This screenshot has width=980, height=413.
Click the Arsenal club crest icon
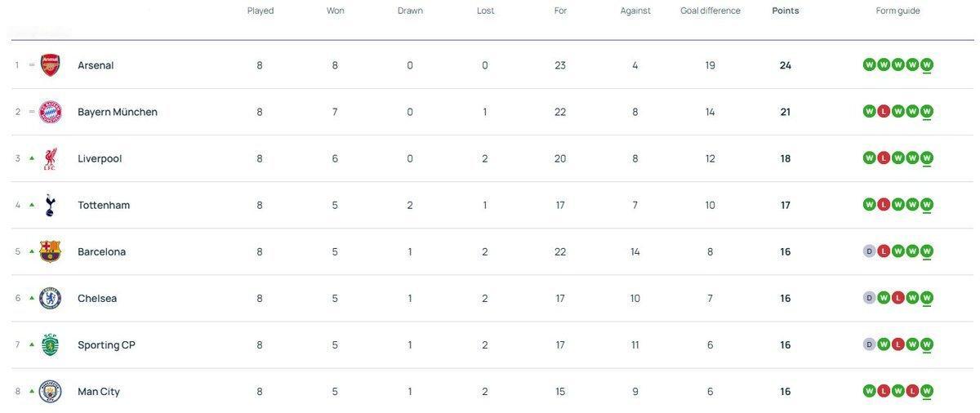pos(51,65)
